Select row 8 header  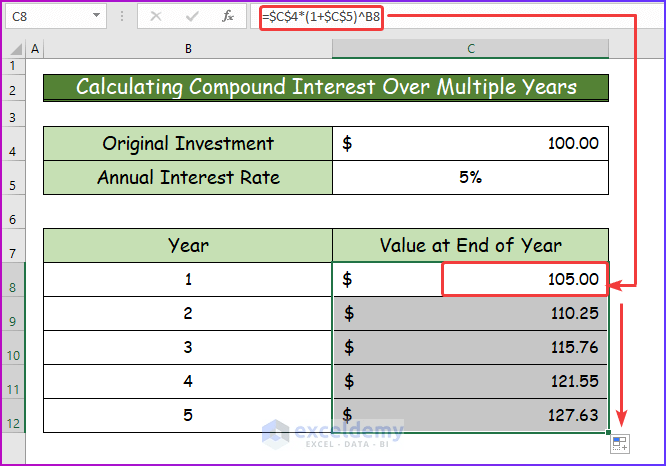13,280
